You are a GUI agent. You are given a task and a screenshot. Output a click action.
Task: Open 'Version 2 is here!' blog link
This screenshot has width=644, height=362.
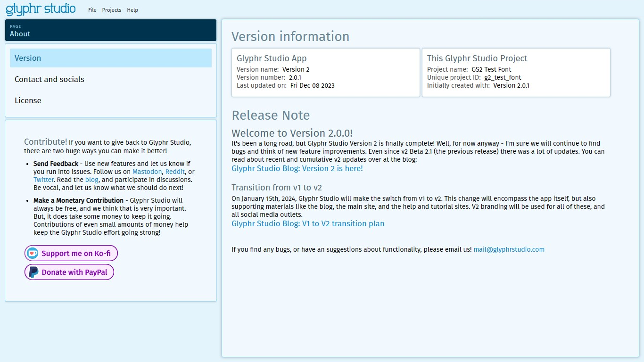pyautogui.click(x=297, y=168)
